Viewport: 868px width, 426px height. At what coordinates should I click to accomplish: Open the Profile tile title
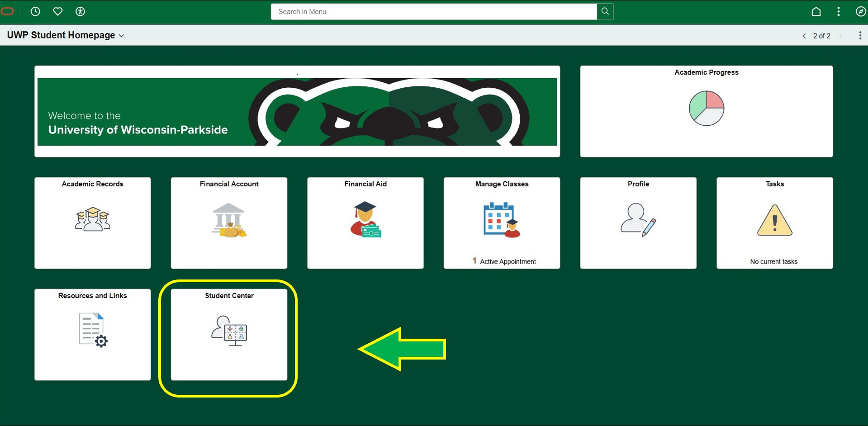tap(638, 184)
